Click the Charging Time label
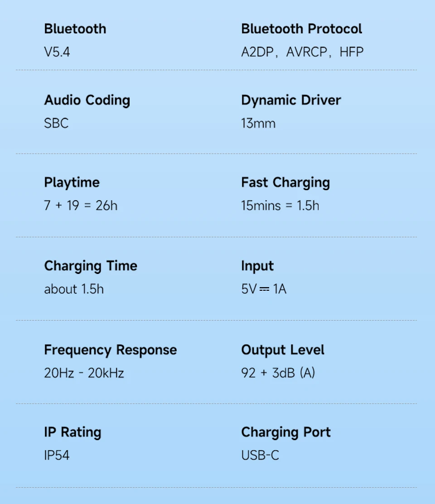The image size is (435, 504). [91, 266]
